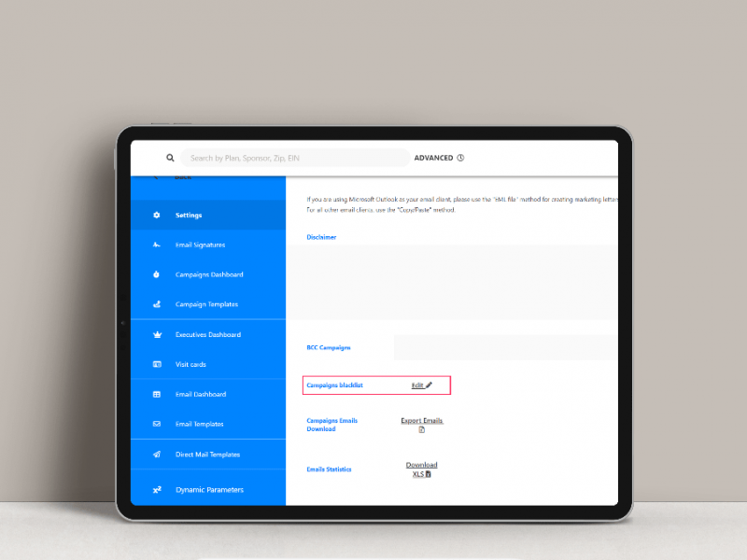Click the Campaign Templates sidebar icon
The width and height of the screenshot is (747, 560).
(x=157, y=305)
